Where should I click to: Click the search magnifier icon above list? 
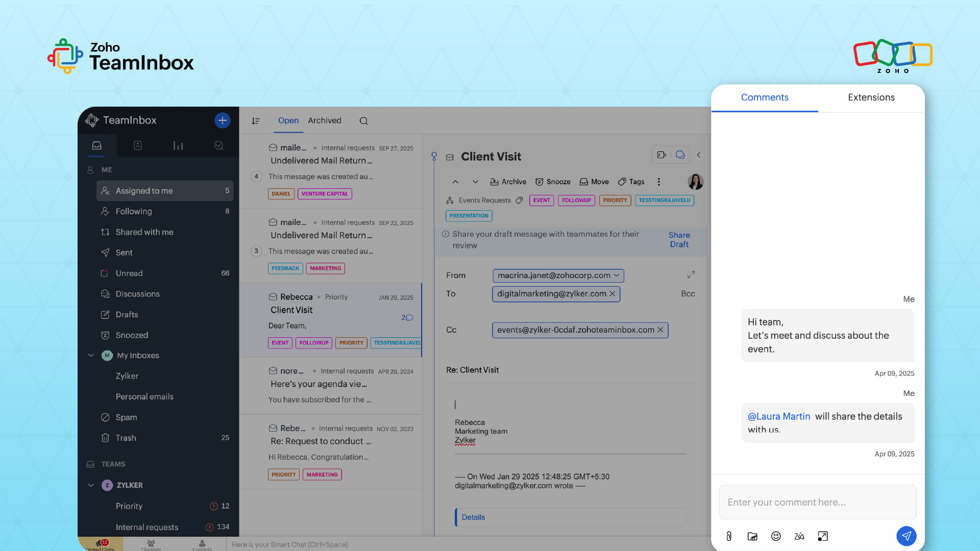point(363,121)
